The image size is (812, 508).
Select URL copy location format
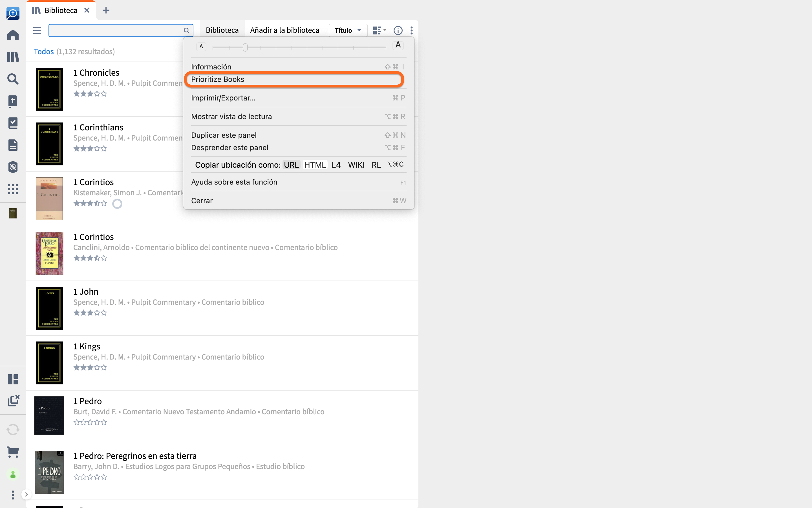click(291, 165)
